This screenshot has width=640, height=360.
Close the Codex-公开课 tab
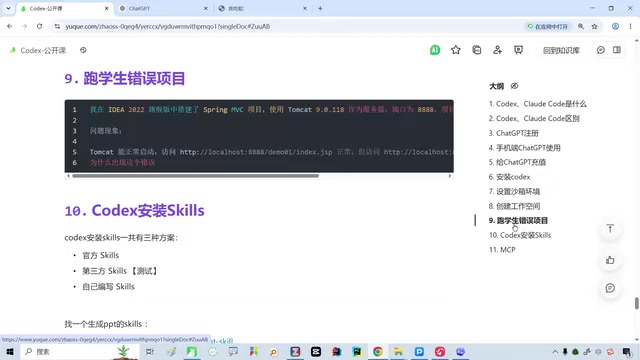(x=107, y=8)
